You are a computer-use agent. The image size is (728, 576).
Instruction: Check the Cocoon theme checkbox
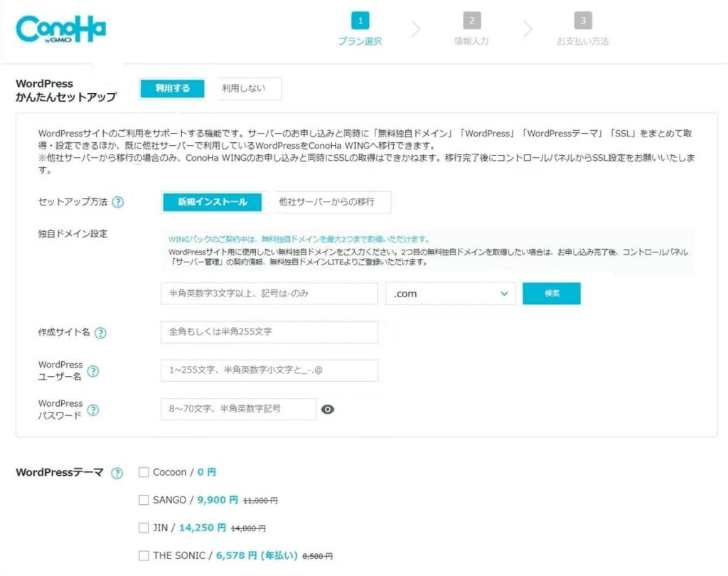[144, 472]
